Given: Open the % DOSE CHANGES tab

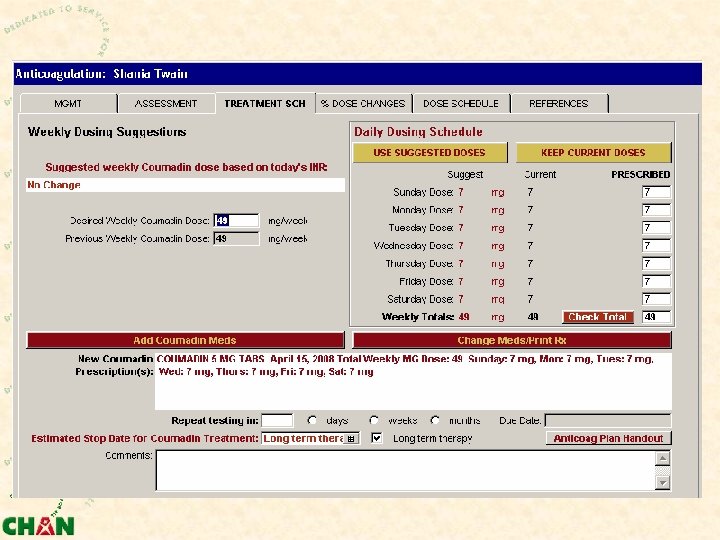Looking at the screenshot, I should 363,103.
